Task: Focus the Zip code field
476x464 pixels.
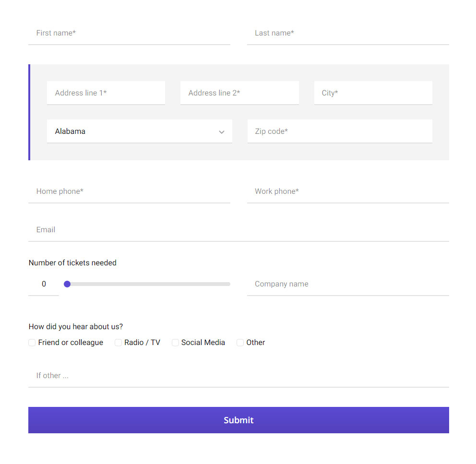Action: [340, 131]
